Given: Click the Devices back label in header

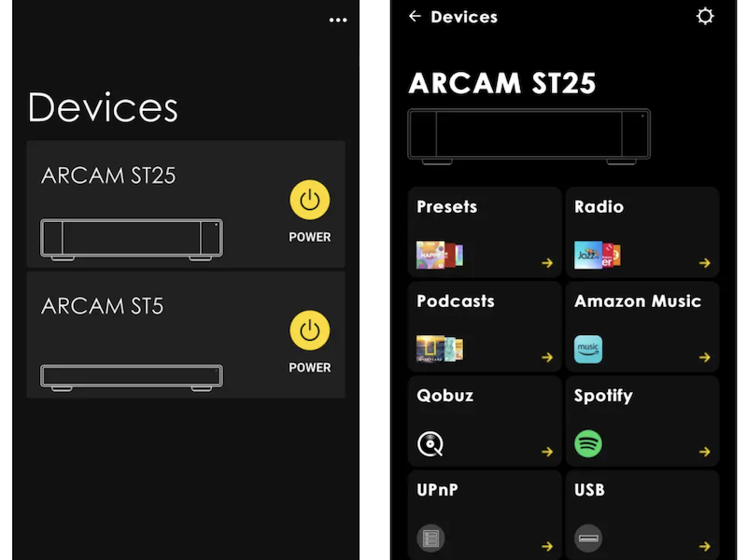Looking at the screenshot, I should [x=464, y=17].
